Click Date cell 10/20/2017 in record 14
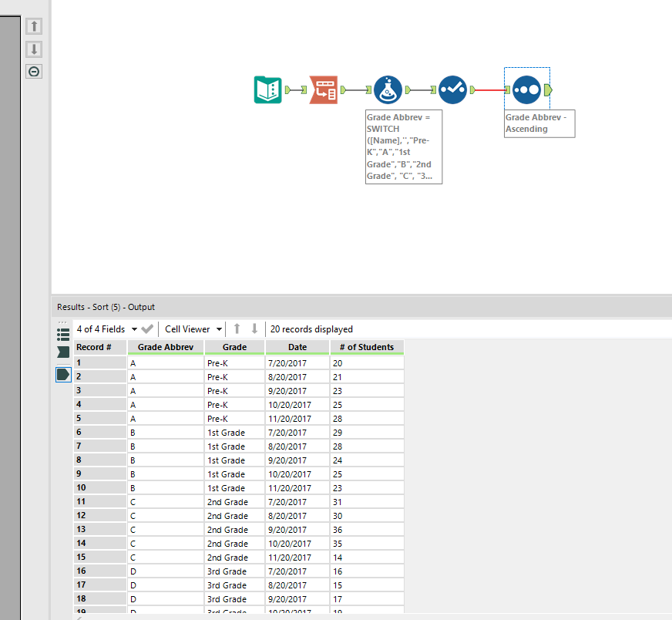 point(297,544)
